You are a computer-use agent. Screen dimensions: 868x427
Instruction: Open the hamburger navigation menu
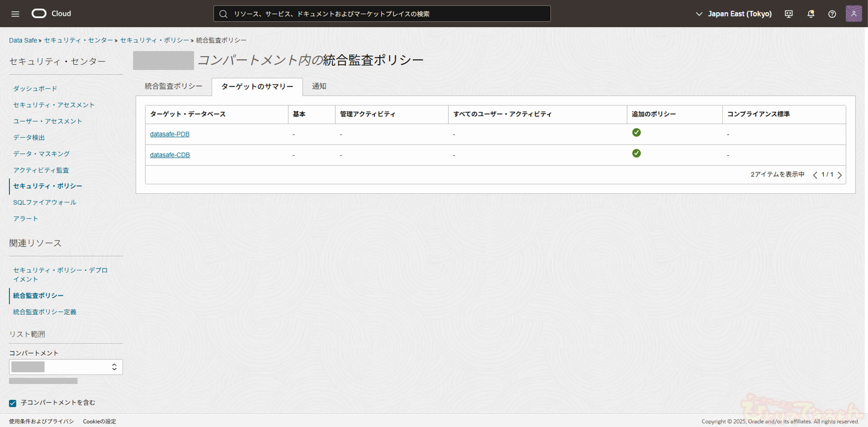[x=15, y=14]
